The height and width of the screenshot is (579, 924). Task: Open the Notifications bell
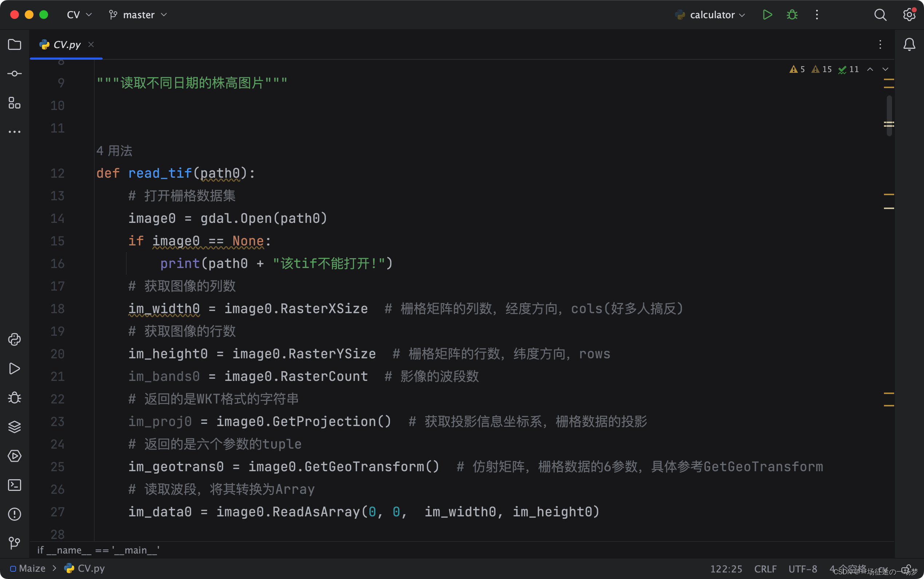(x=908, y=44)
